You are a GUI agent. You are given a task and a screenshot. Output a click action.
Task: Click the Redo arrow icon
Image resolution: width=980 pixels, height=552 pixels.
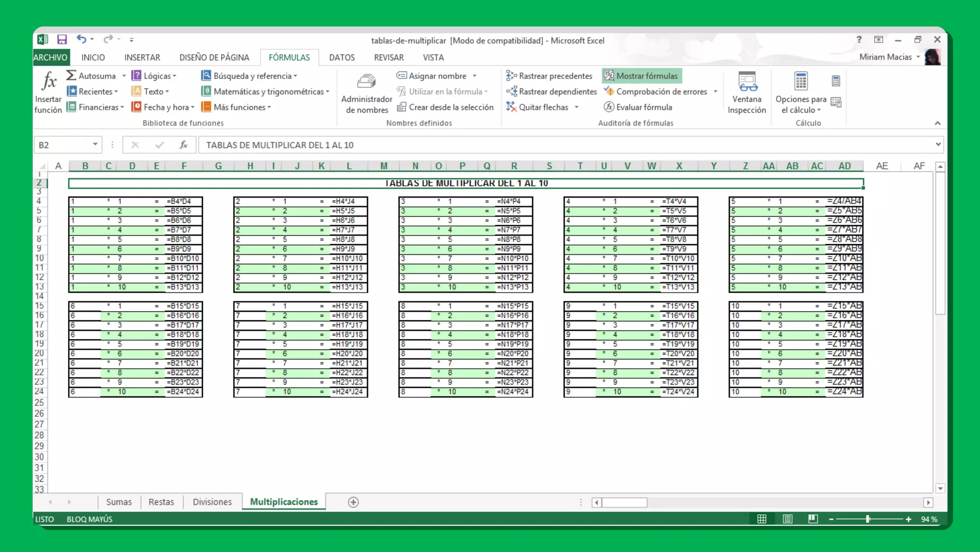[x=108, y=39]
